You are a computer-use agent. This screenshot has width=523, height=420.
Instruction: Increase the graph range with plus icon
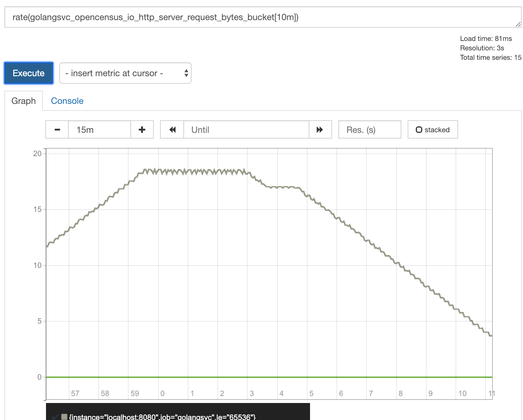142,130
